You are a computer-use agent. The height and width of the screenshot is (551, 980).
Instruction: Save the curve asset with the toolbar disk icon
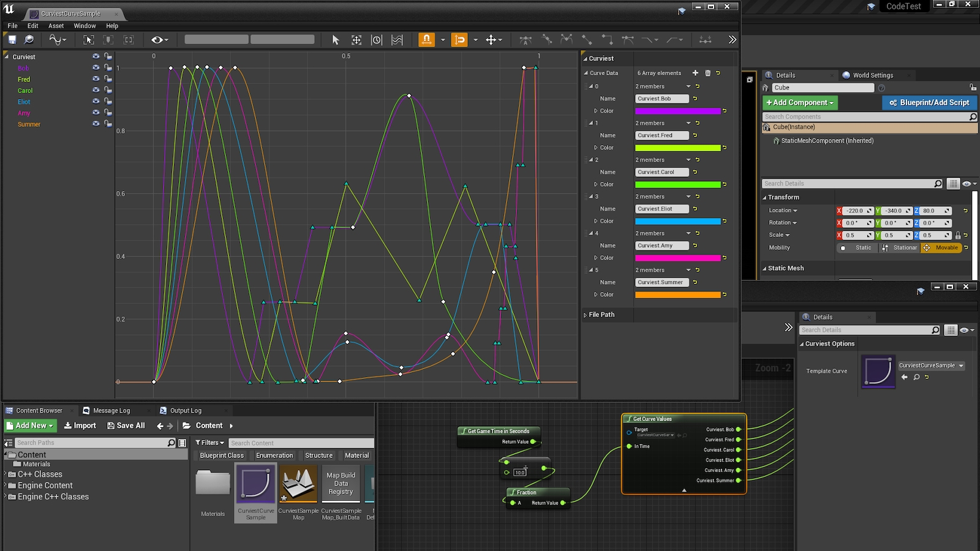[x=12, y=40]
